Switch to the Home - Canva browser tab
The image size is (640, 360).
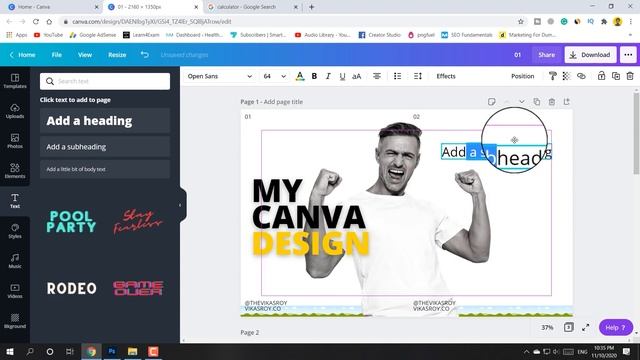[x=53, y=7]
